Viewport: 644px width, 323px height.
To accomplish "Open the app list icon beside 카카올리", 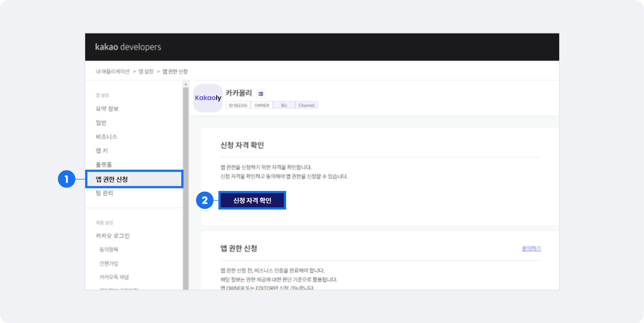I will [261, 93].
